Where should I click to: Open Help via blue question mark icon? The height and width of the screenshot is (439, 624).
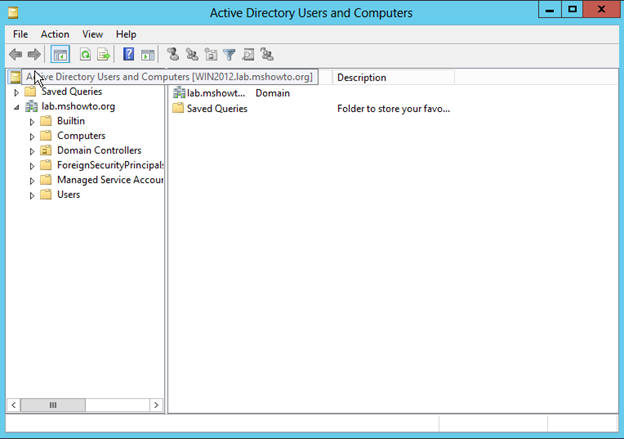click(129, 54)
